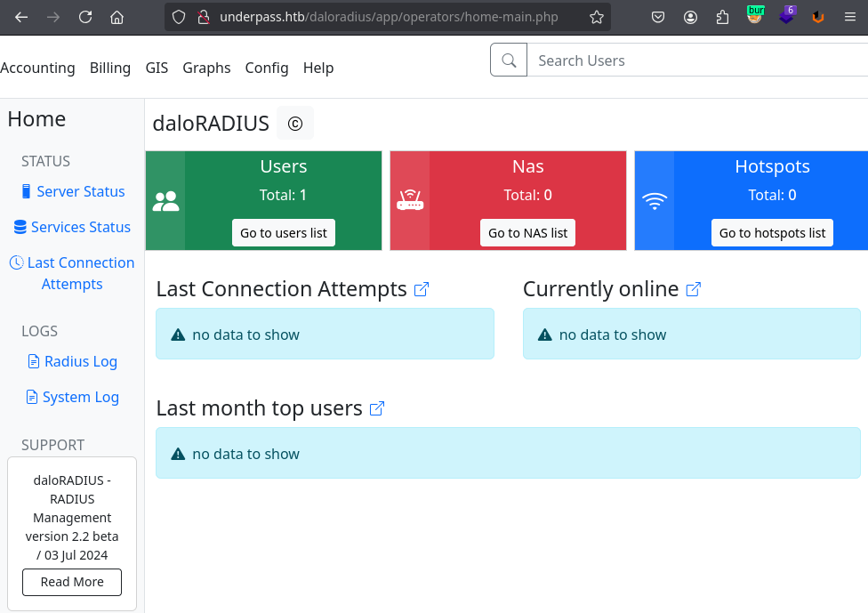868x613 pixels.
Task: Open Last Connection Attempts external link icon
Action: 422,289
